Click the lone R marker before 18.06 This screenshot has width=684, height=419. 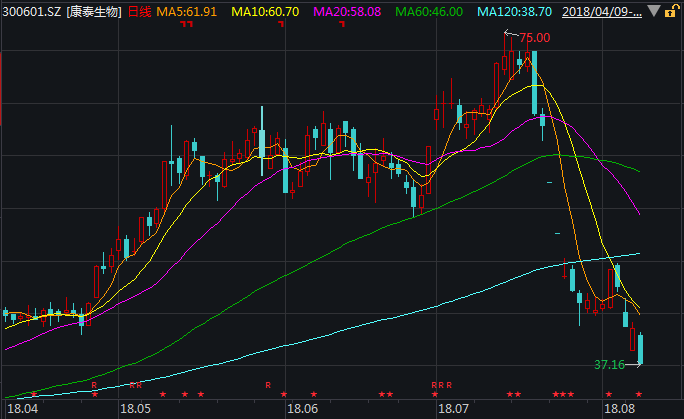click(268, 385)
